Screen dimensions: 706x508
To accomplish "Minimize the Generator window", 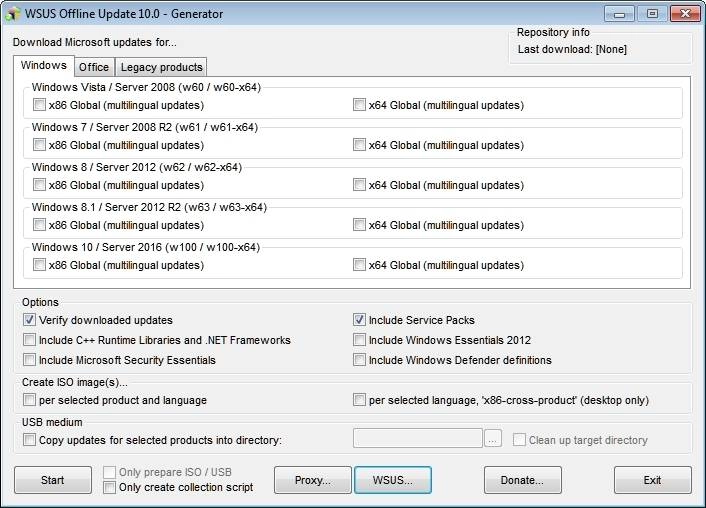I will 619,14.
